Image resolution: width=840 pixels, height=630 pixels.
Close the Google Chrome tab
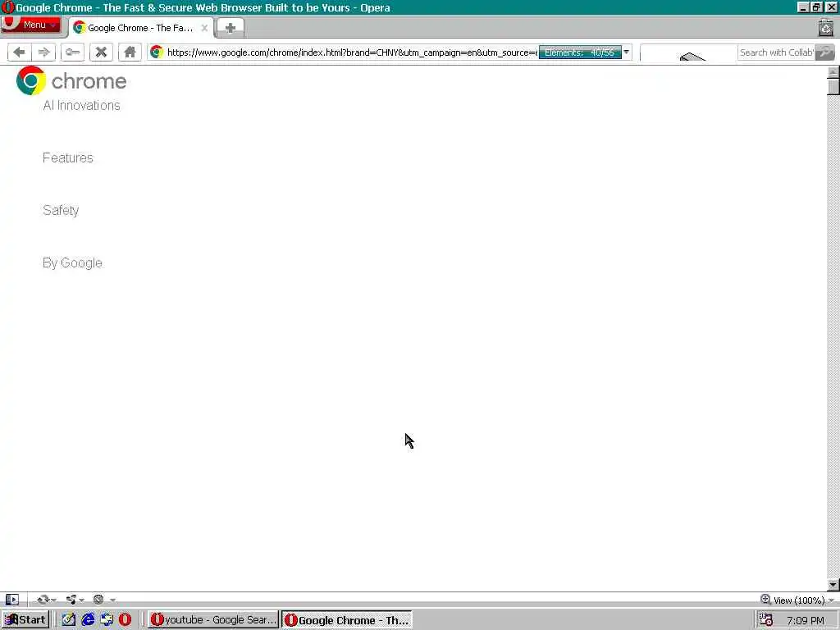(204, 28)
